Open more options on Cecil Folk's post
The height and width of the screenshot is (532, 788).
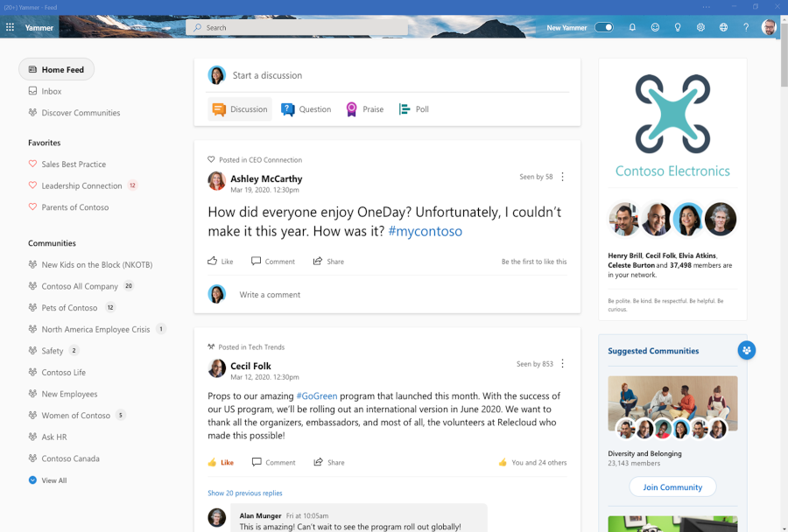[x=562, y=364]
